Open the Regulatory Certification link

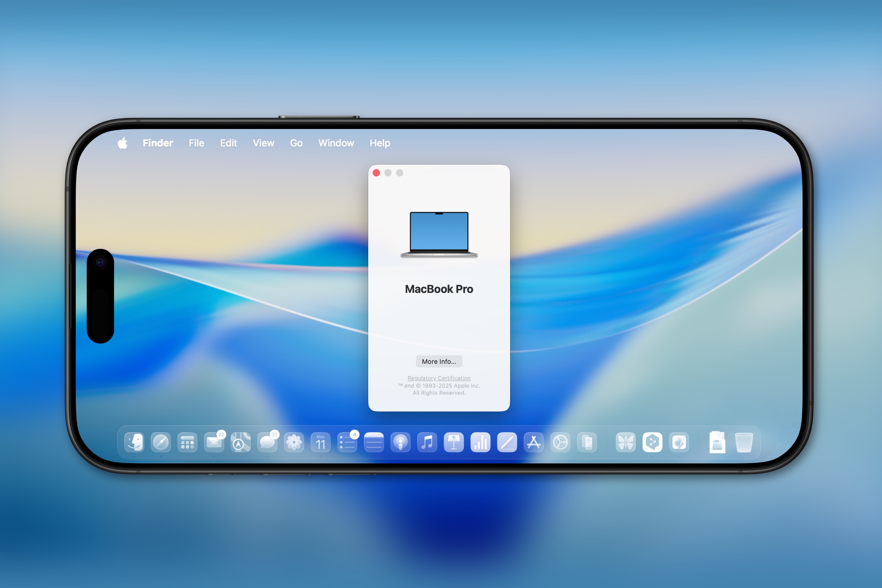(439, 378)
